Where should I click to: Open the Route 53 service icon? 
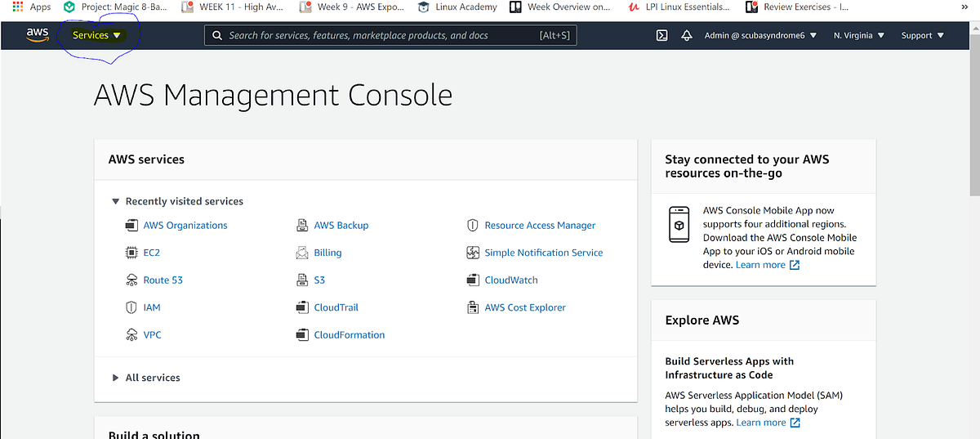pyautogui.click(x=131, y=280)
